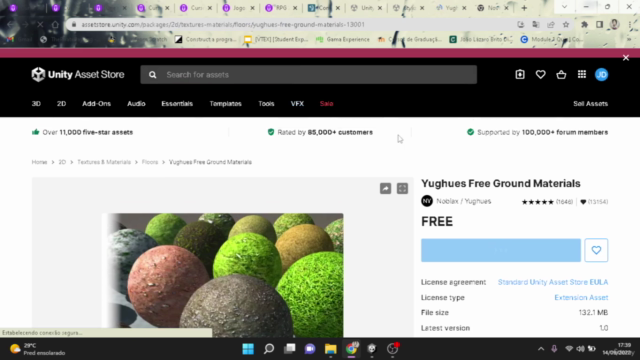640x360 pixels.
Task: Open the apps grid icon in header
Action: [x=582, y=74]
